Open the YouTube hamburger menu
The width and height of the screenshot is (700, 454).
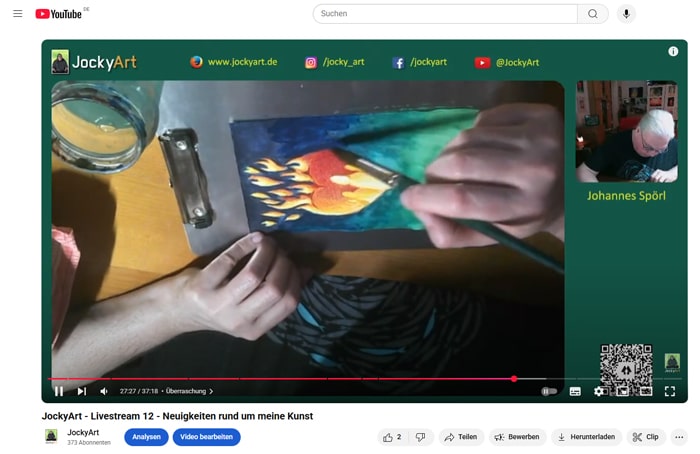(x=17, y=14)
